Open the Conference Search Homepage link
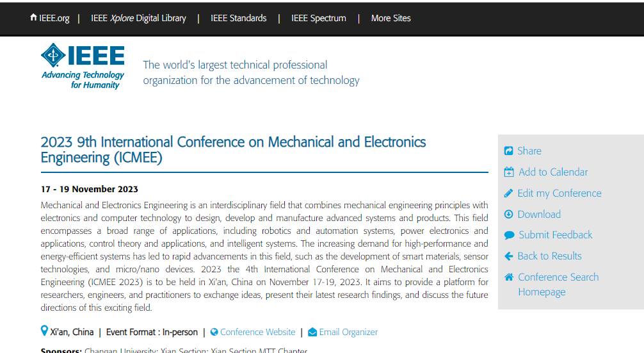This screenshot has width=644, height=353. [558, 284]
